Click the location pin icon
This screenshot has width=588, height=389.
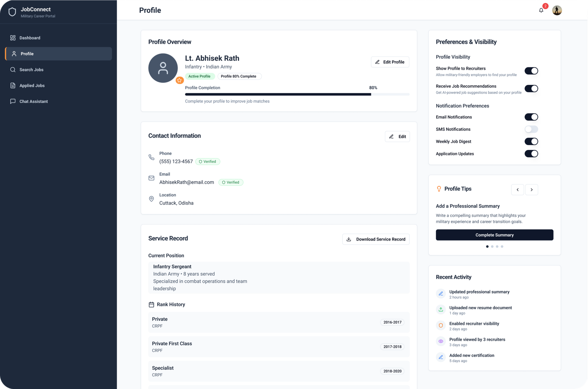(151, 199)
